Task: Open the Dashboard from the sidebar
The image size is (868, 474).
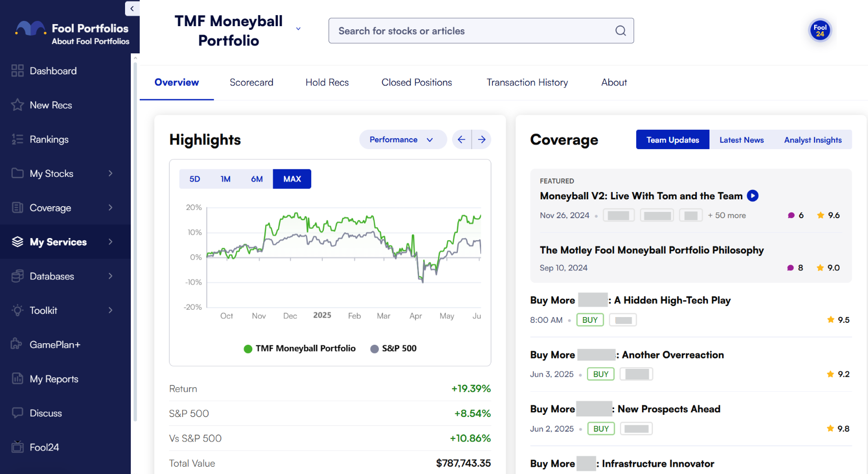Action: 52,71
